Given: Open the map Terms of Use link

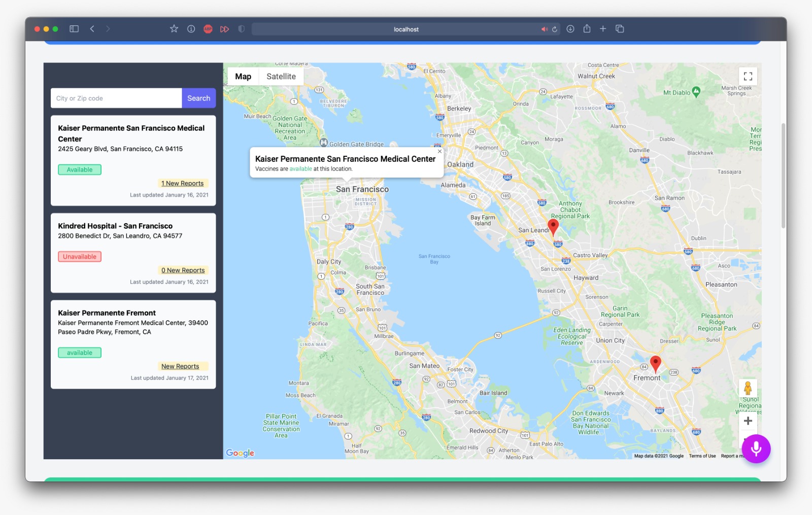Looking at the screenshot, I should click(x=702, y=456).
